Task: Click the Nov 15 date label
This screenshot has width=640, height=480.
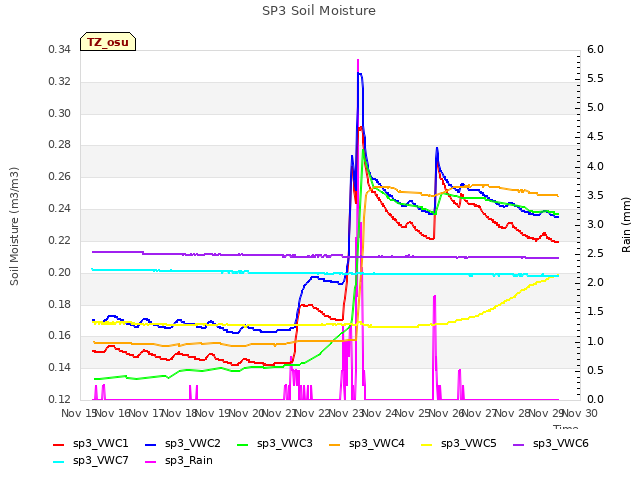Action: coord(79,413)
